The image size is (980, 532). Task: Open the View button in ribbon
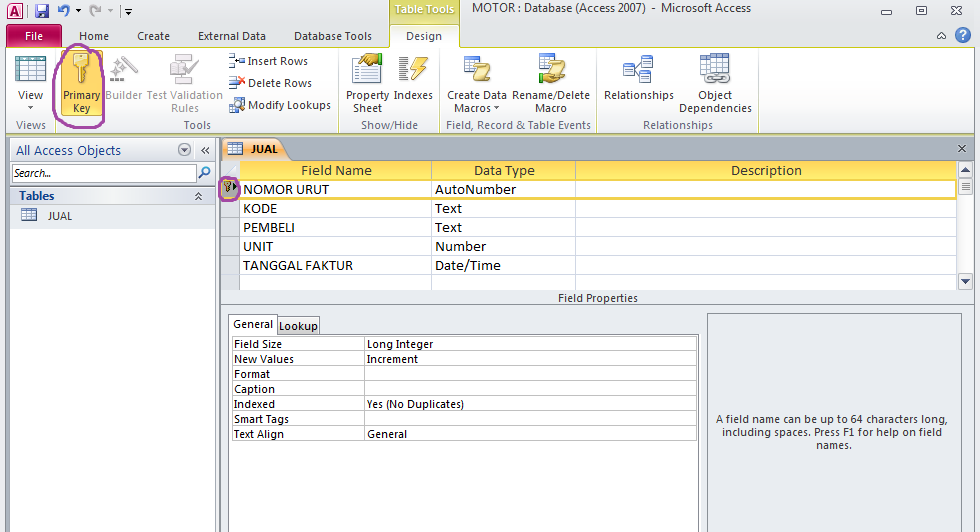(30, 84)
